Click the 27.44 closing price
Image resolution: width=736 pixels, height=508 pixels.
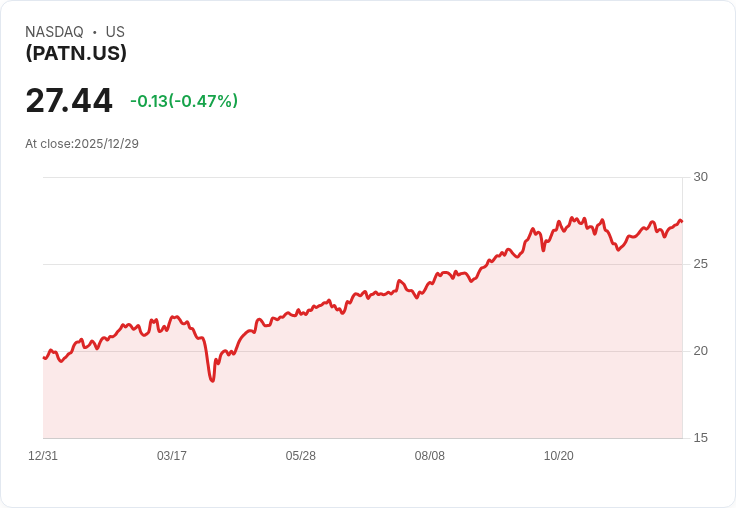69,101
